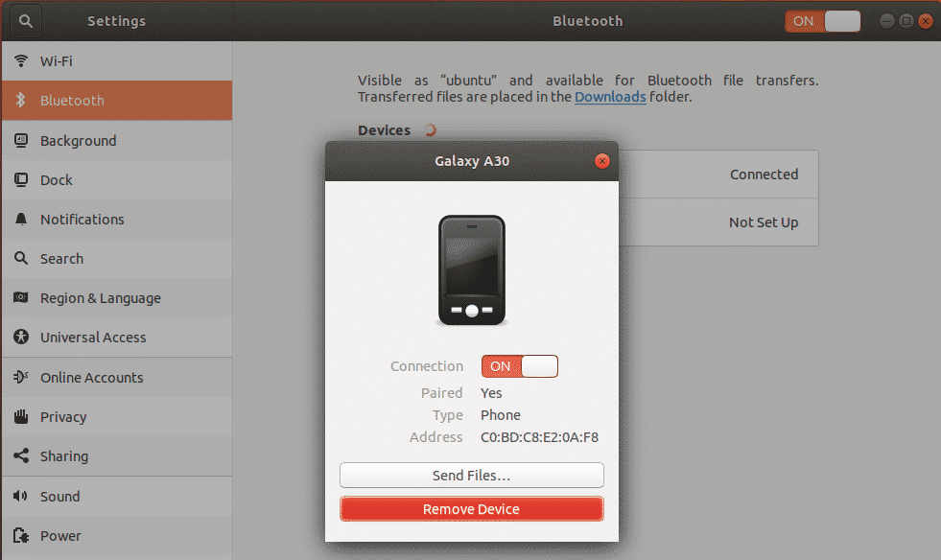The width and height of the screenshot is (941, 560).
Task: Open Search settings panel
Action: [117, 258]
